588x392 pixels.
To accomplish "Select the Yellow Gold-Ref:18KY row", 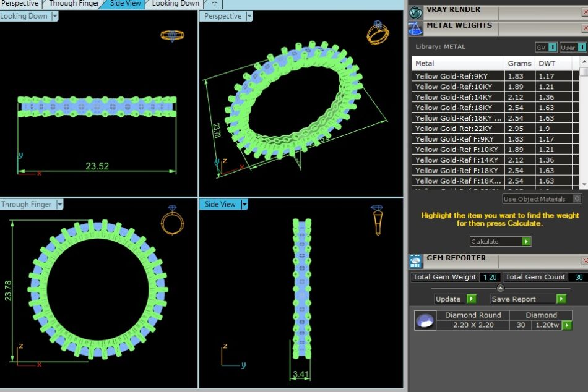I will click(x=495, y=108).
